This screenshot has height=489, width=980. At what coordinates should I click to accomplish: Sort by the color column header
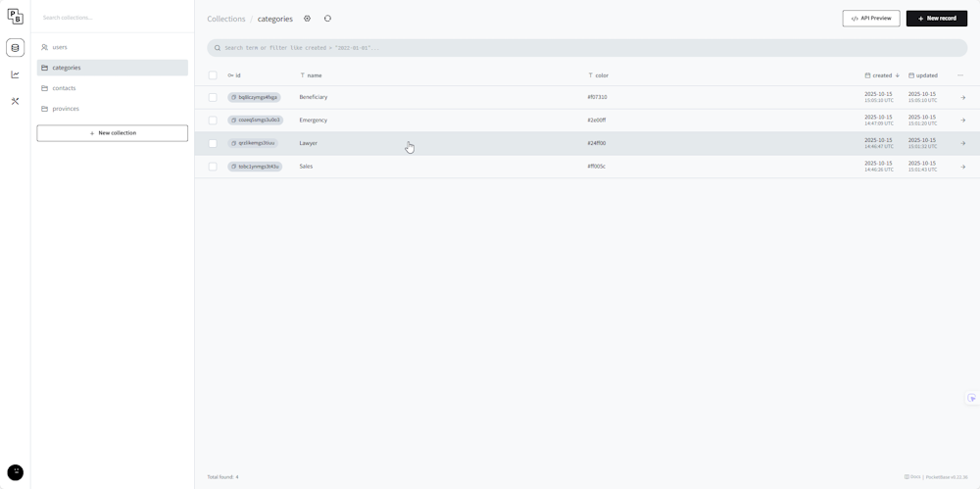598,75
